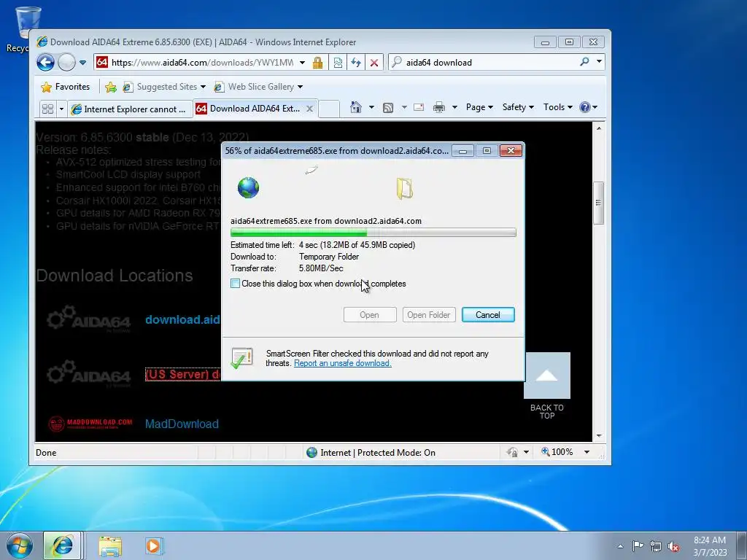Open a new blank tab
The height and width of the screenshot is (560, 747).
[329, 109]
